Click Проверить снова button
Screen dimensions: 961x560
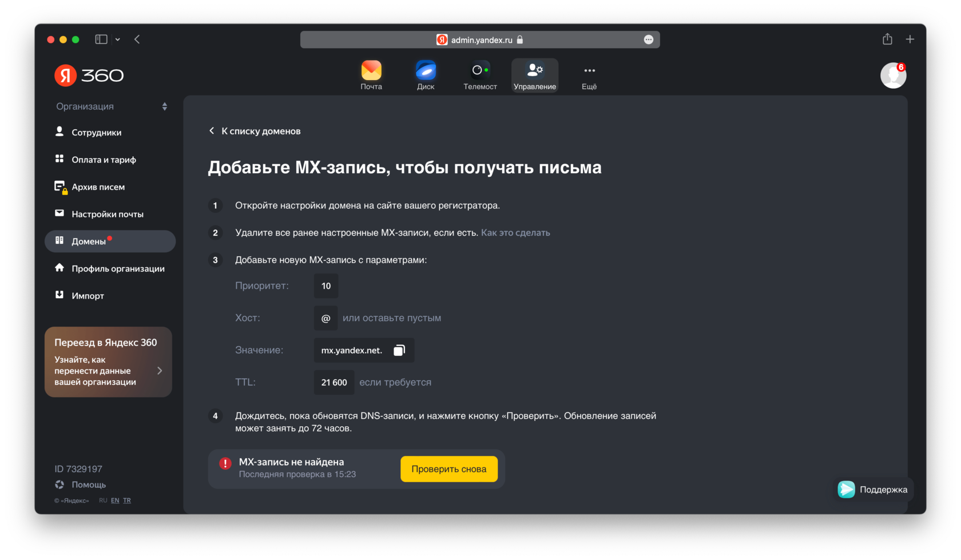coord(449,469)
